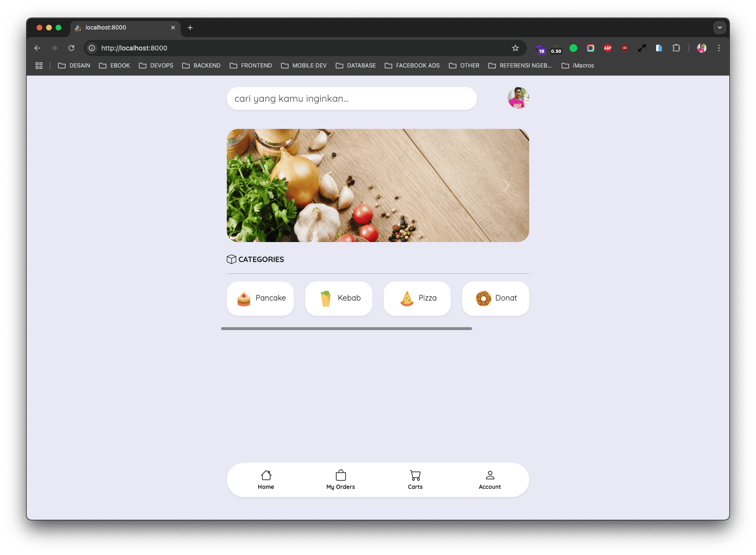Expand the tab search dropdown arrow
Viewport: 756px width, 555px height.
(719, 28)
